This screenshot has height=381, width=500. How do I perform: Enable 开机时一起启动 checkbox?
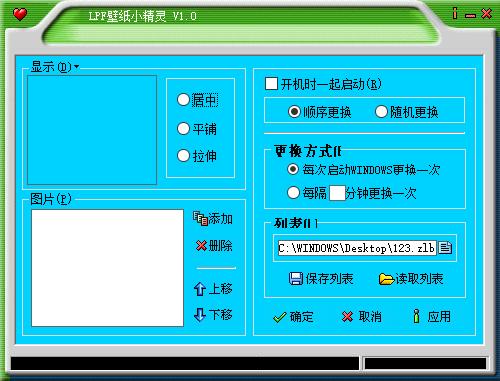pyautogui.click(x=271, y=84)
